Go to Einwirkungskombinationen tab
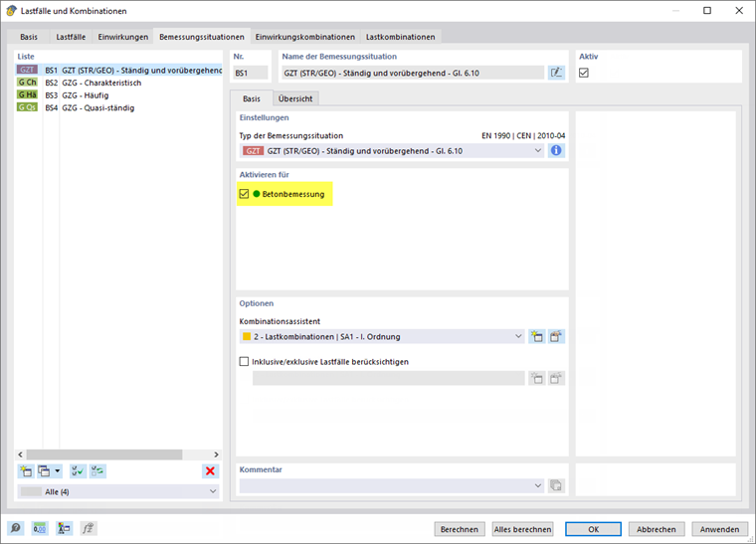This screenshot has width=756, height=544. coord(305,37)
